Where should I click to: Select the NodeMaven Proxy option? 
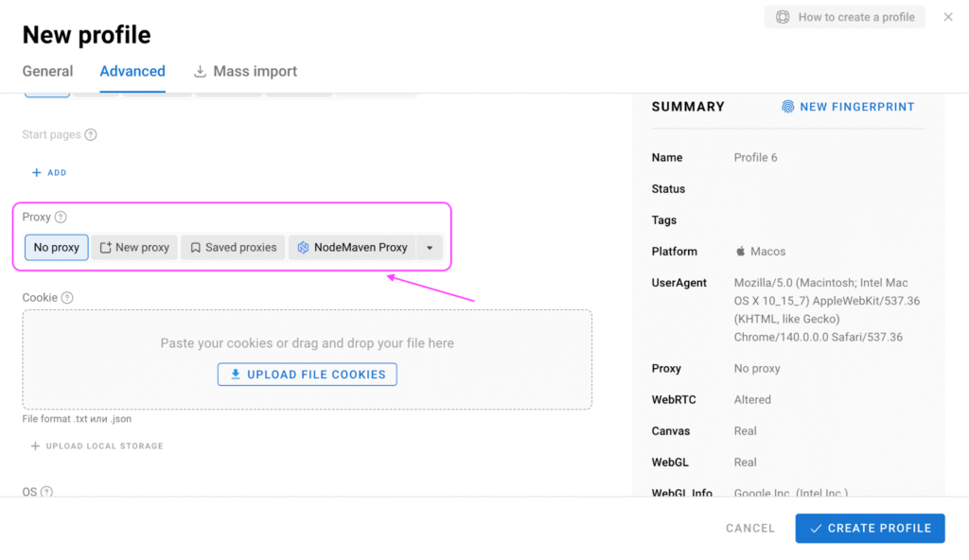[352, 248]
